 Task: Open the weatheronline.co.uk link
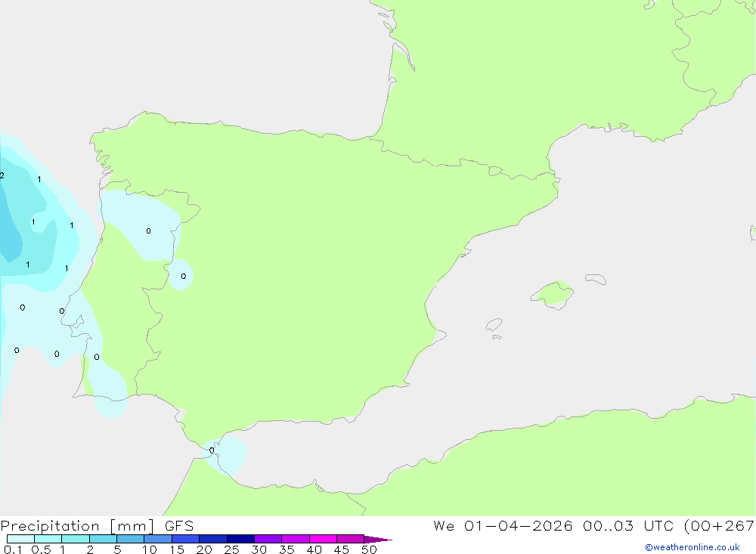tap(692, 547)
